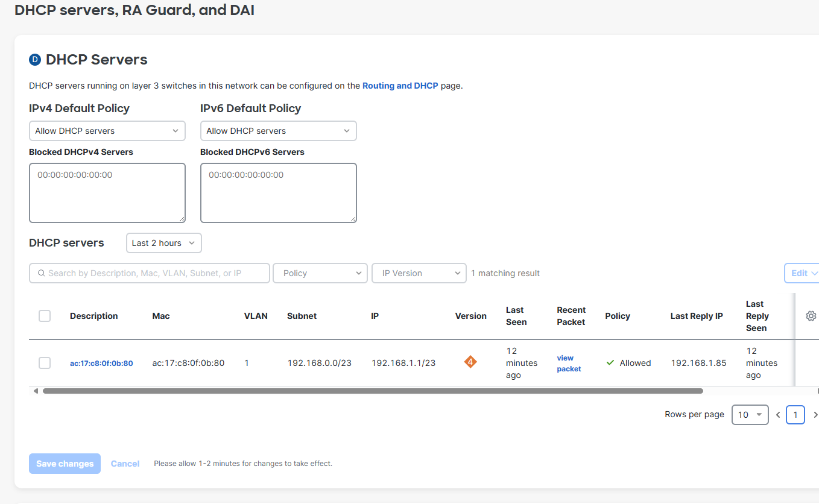Click the search magnifier icon

(x=42, y=273)
